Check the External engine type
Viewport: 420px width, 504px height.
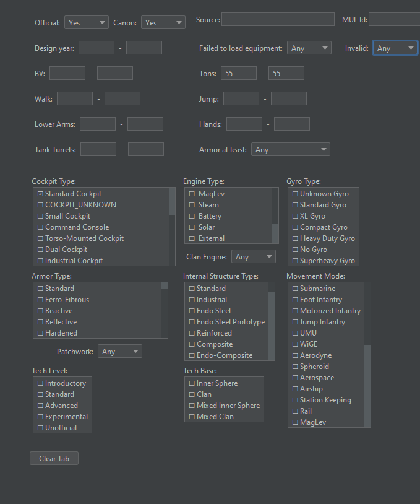(192, 238)
